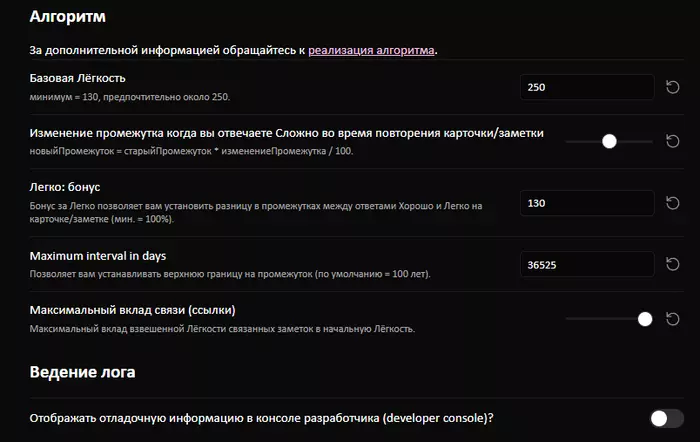Click the Сложно interval change slider handle

pos(609,142)
